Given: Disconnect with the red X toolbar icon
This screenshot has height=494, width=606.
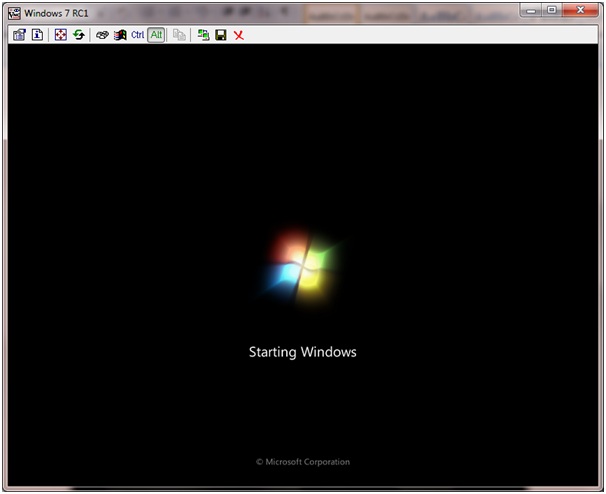Looking at the screenshot, I should 239,35.
